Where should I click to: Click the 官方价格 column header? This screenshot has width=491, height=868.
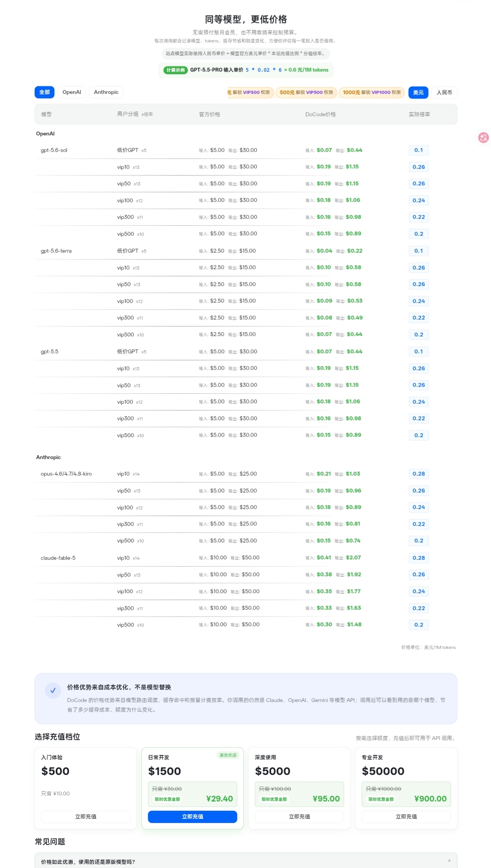point(209,114)
